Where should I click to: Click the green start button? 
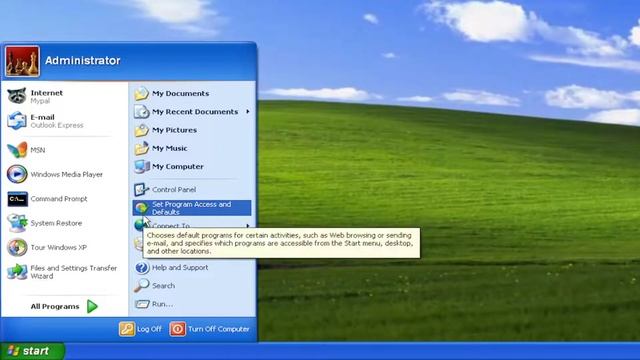(32, 351)
